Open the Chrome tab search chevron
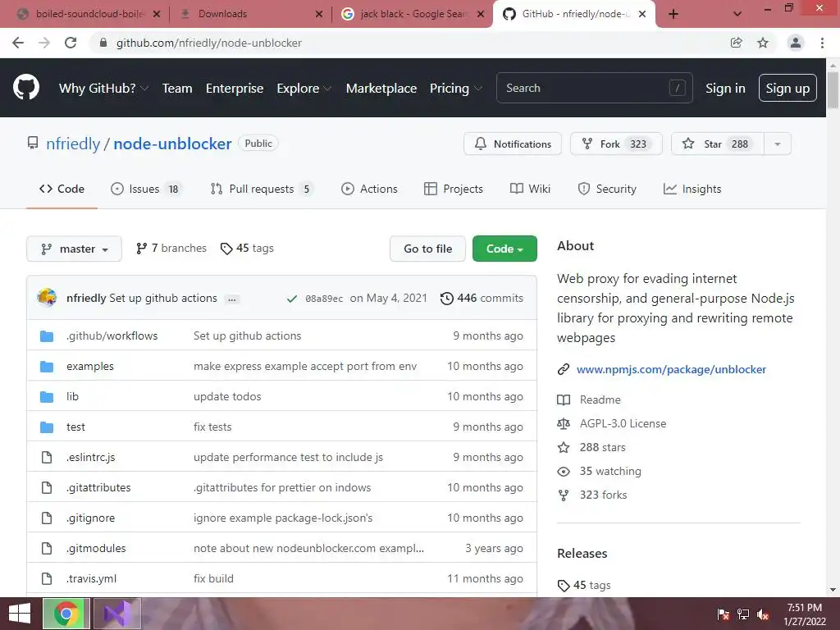840x630 pixels. coord(737,14)
